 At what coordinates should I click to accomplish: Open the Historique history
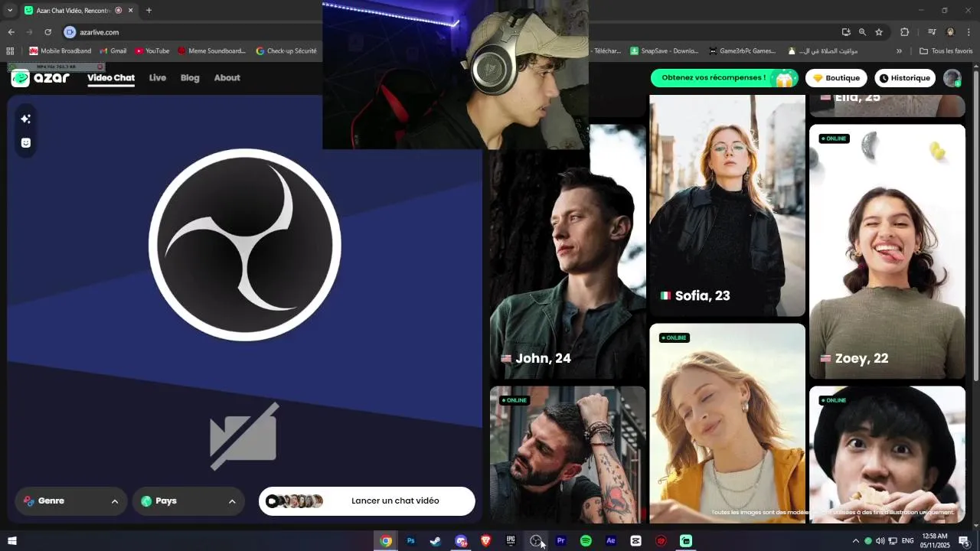click(x=905, y=78)
